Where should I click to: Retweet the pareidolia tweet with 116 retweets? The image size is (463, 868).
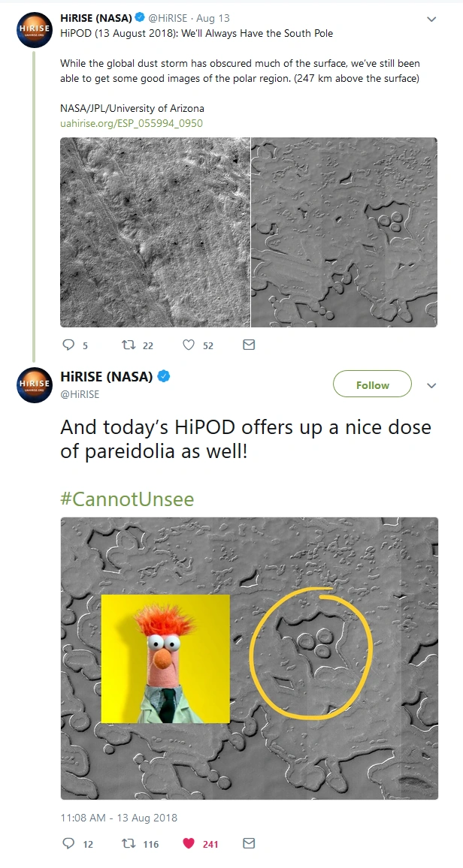point(129,843)
